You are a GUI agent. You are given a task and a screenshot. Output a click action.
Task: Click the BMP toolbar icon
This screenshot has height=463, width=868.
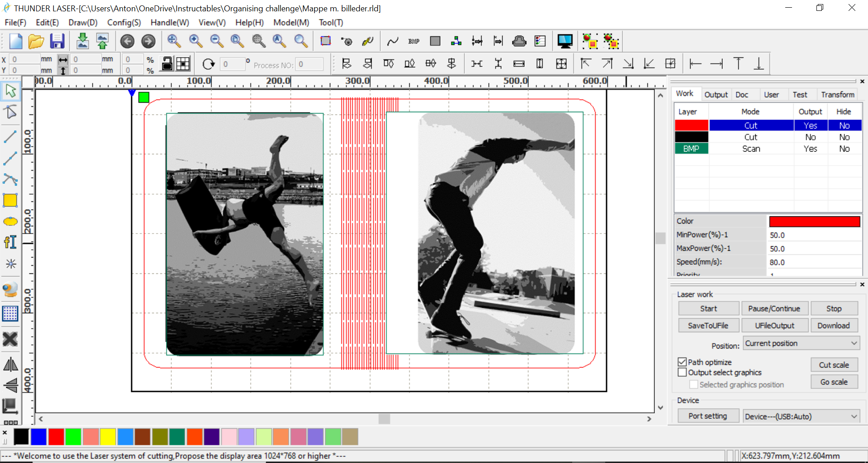413,41
